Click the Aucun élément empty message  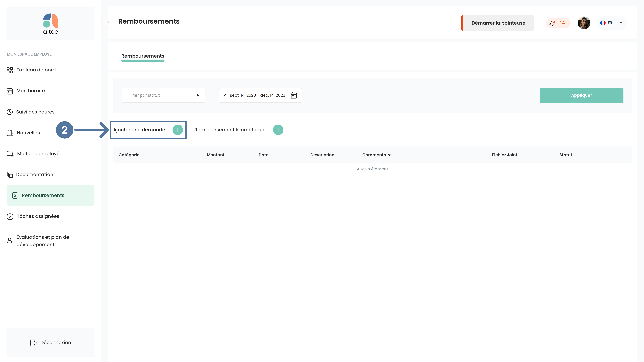click(x=372, y=169)
